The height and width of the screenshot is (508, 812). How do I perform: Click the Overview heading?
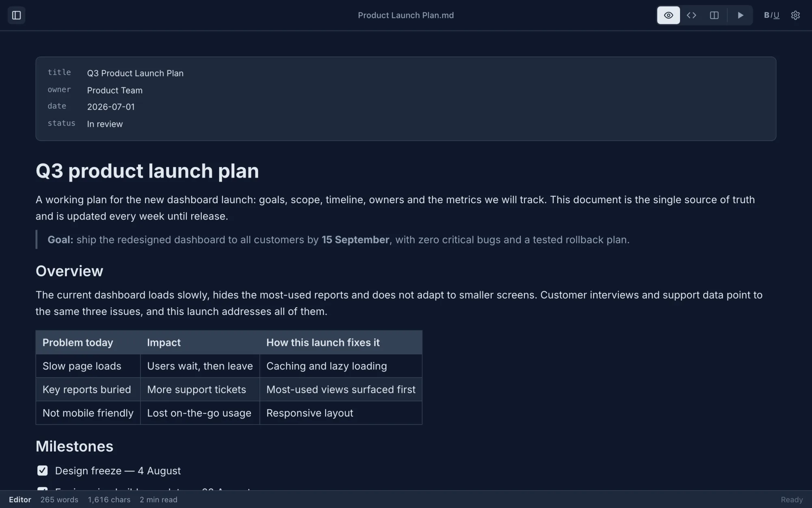69,271
